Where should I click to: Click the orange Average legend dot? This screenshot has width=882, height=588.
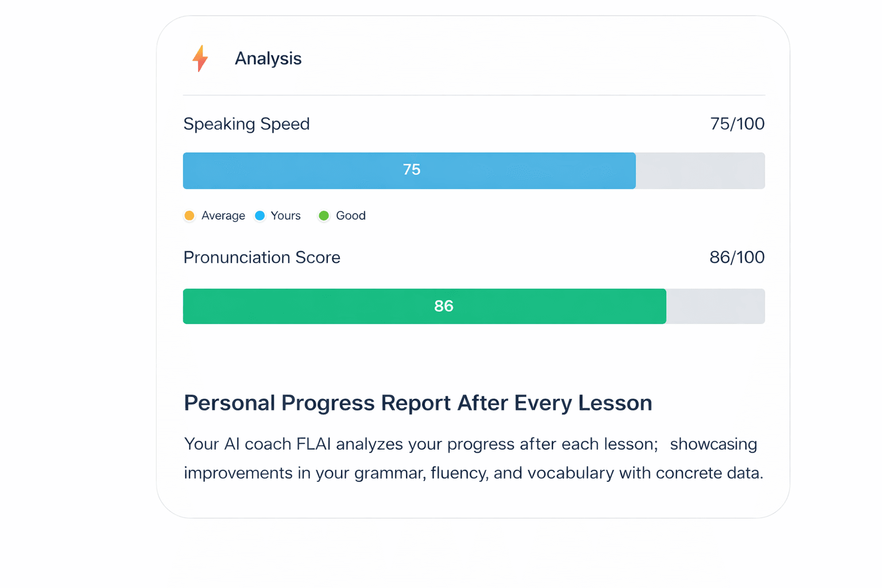pyautogui.click(x=189, y=216)
